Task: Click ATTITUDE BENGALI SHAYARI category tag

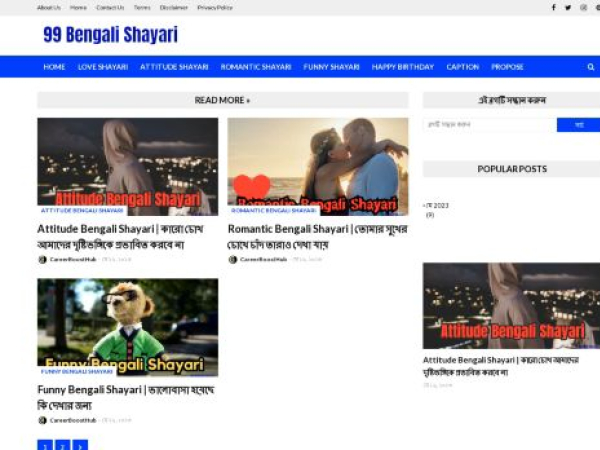Action: point(82,210)
